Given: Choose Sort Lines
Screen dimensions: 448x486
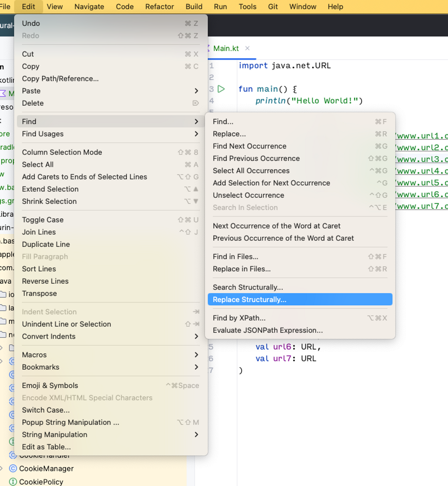Looking at the screenshot, I should coord(111,269).
